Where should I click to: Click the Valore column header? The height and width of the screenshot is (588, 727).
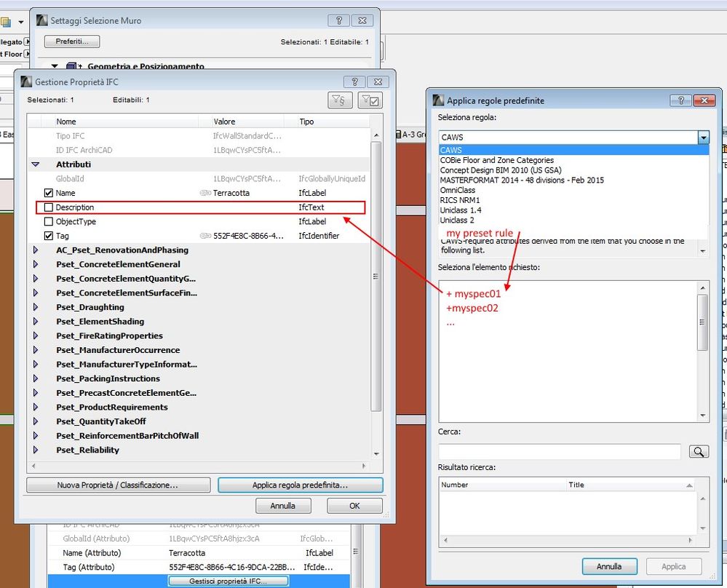tap(247, 122)
